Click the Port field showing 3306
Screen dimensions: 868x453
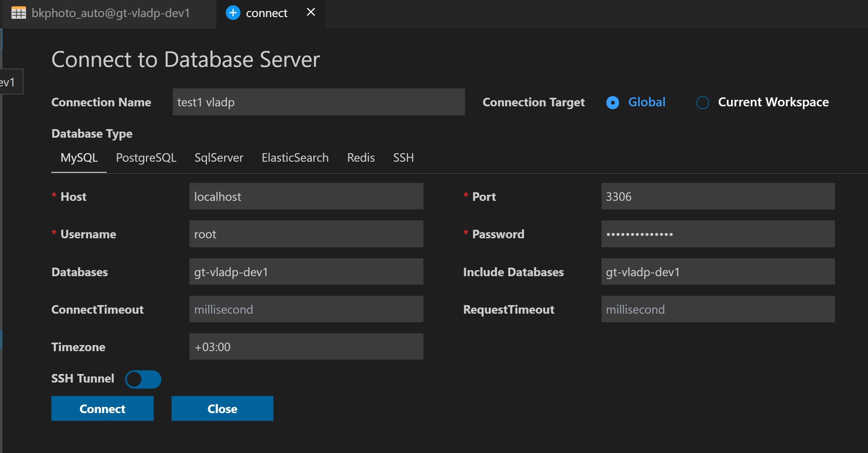(718, 196)
